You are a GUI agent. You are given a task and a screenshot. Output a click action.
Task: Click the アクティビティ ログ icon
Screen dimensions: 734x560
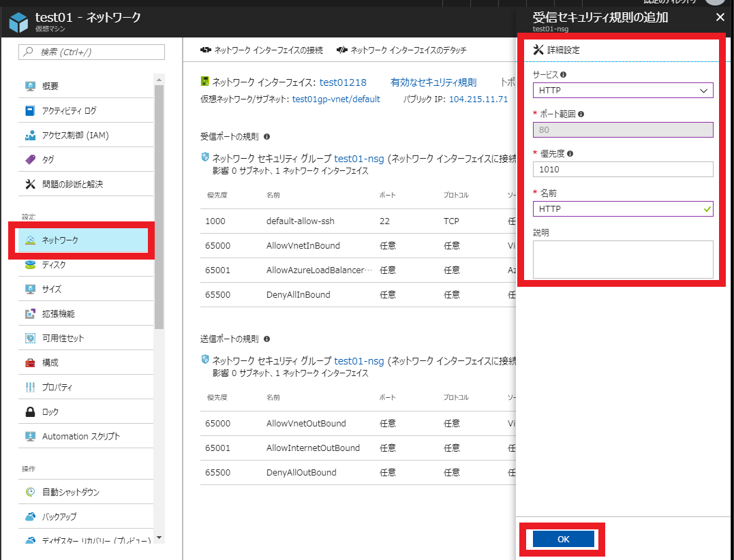[x=30, y=111]
